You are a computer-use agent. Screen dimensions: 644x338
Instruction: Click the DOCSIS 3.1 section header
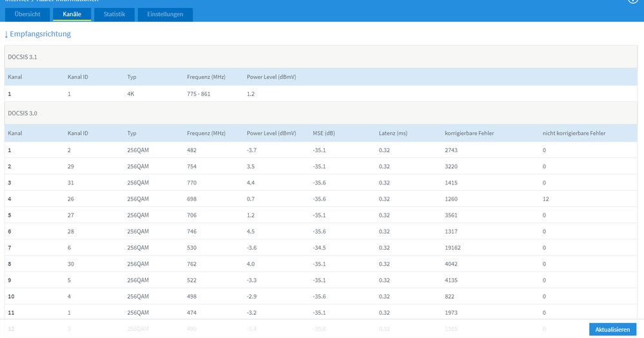(321, 57)
